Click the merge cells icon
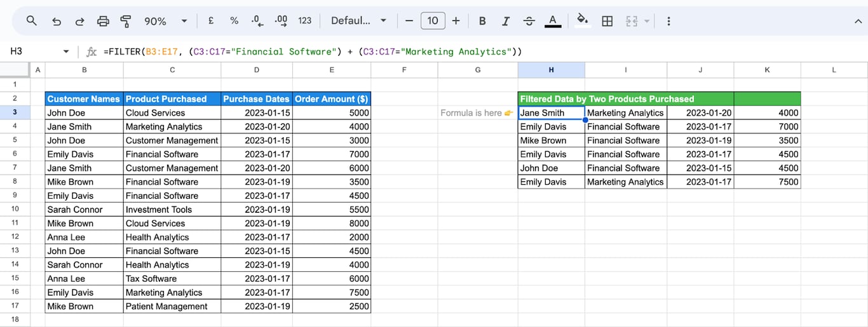The image size is (868, 327). [x=632, y=21]
